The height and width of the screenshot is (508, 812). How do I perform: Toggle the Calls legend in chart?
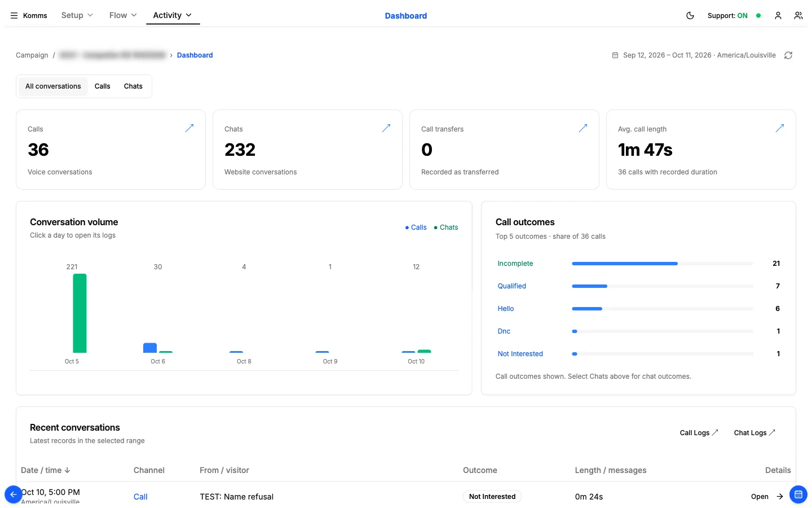pos(416,227)
